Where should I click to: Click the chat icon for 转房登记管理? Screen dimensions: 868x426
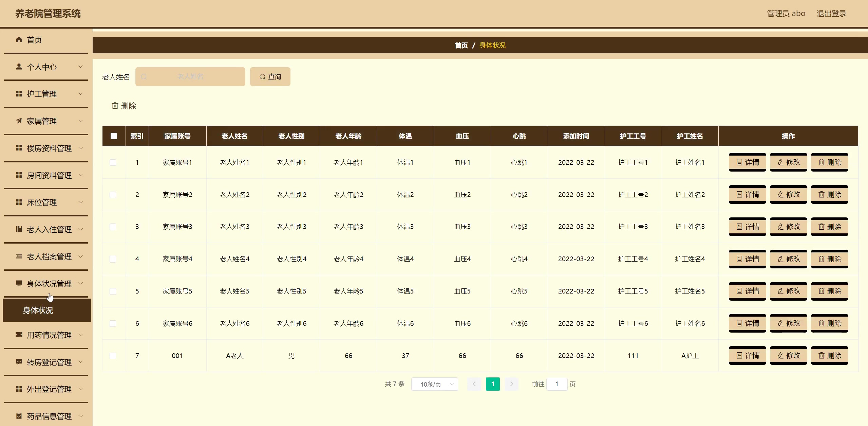click(19, 362)
